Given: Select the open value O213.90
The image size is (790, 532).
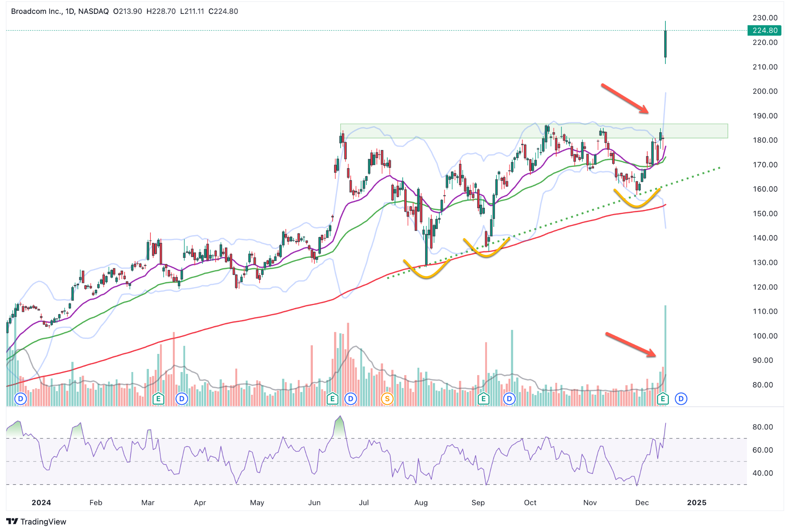Looking at the screenshot, I should point(128,11).
